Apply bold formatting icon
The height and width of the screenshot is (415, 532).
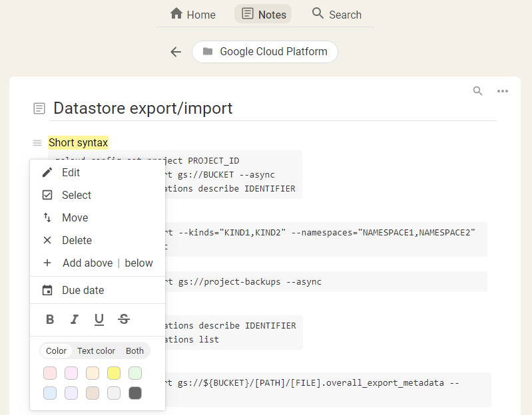(x=50, y=319)
